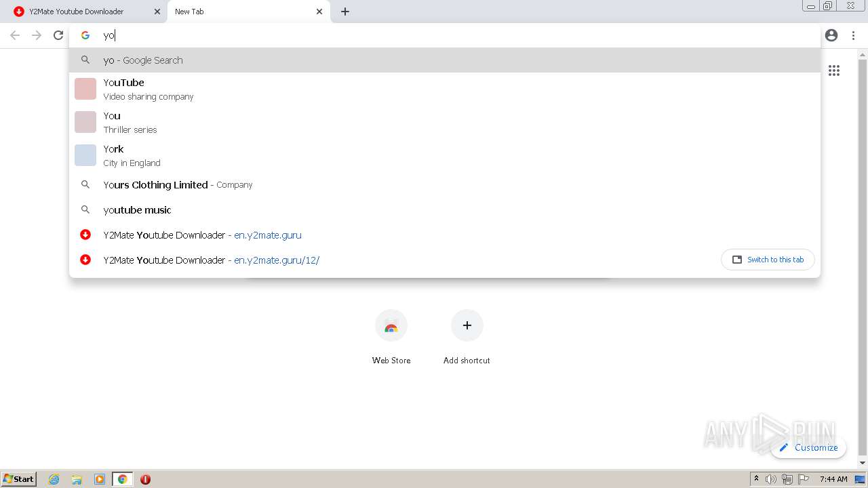The height and width of the screenshot is (488, 868).
Task: Open the Google apps grid
Action: tap(834, 70)
